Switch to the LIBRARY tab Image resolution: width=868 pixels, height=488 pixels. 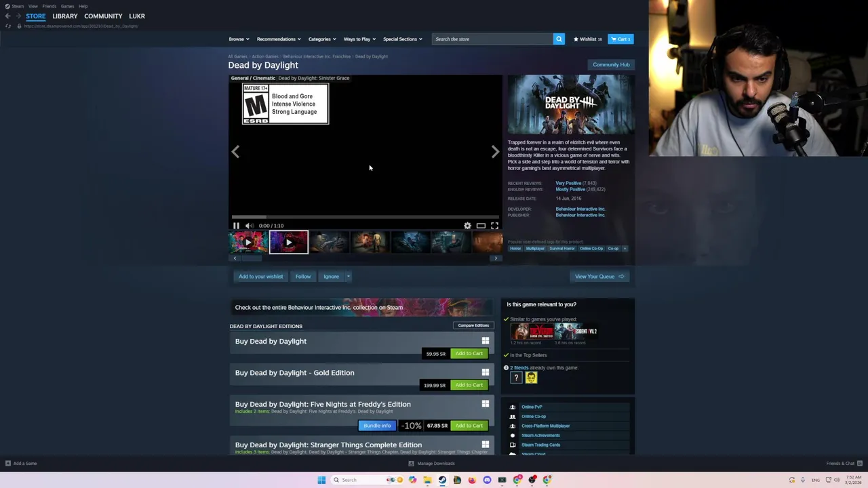click(65, 16)
